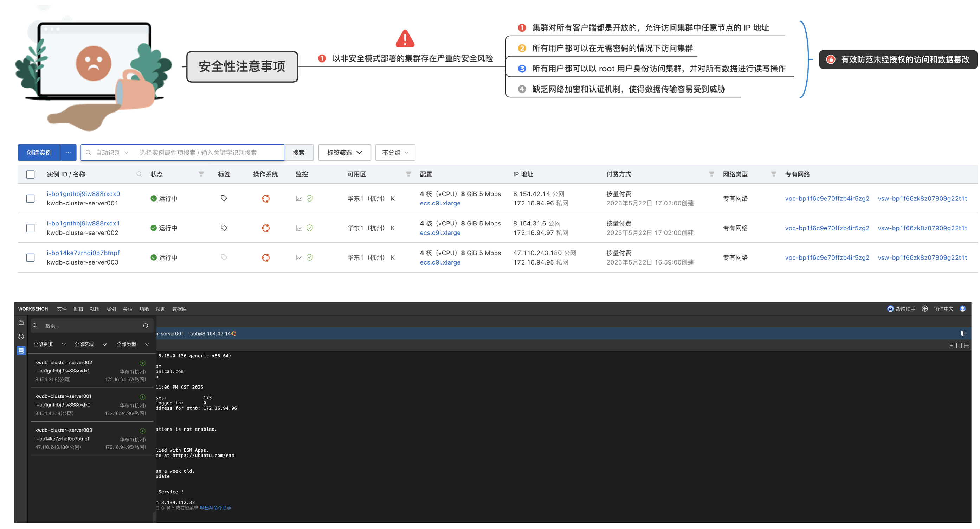This screenshot has width=980, height=529.
Task: Open the 数据库 menu in Workbench
Action: [179, 309]
